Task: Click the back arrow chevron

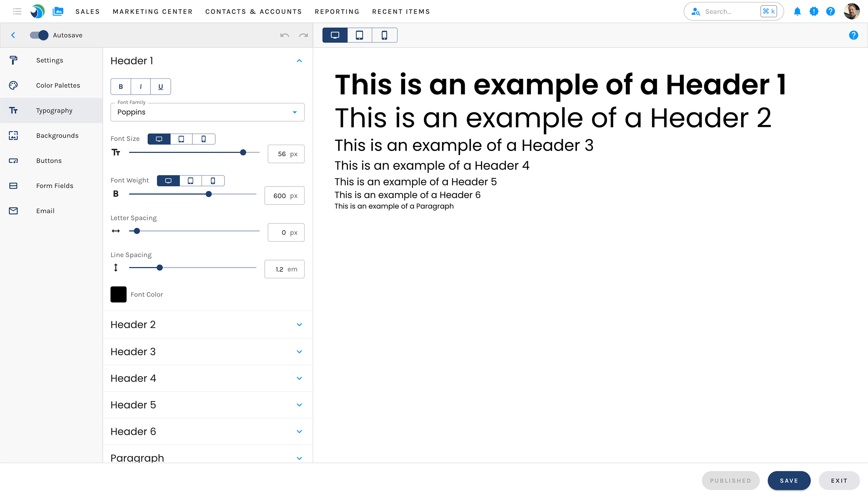Action: (13, 35)
